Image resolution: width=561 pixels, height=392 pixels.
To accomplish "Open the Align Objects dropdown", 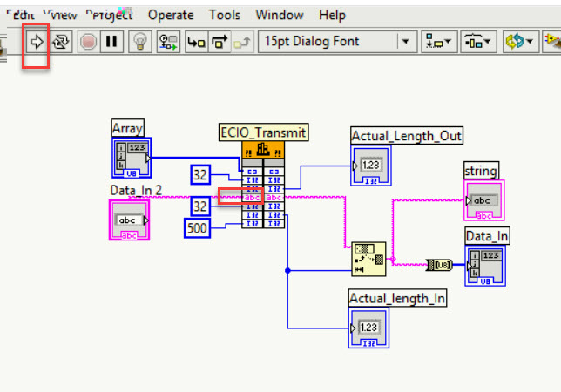I will [439, 42].
